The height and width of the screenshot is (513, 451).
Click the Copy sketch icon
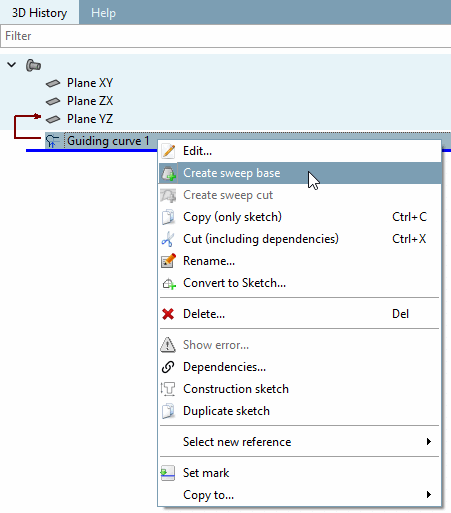(x=168, y=217)
